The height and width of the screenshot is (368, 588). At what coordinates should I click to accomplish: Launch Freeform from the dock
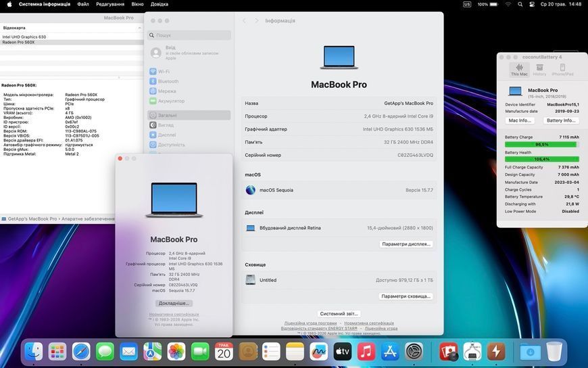319,352
